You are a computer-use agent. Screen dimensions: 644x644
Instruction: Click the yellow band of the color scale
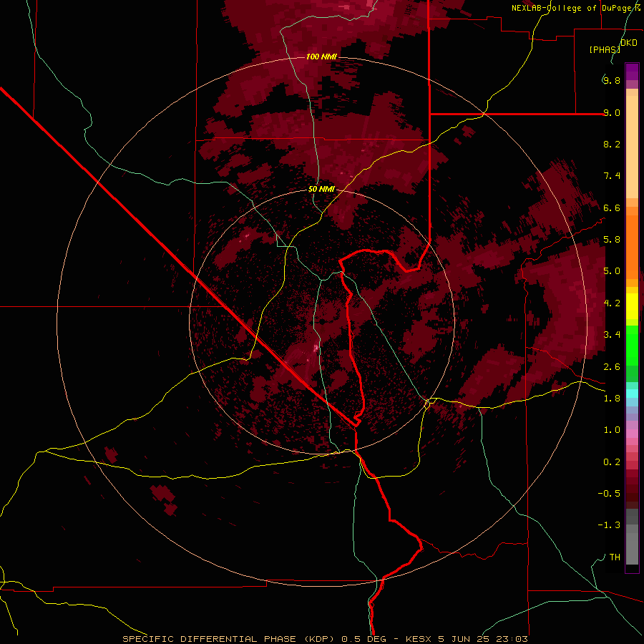[632, 306]
